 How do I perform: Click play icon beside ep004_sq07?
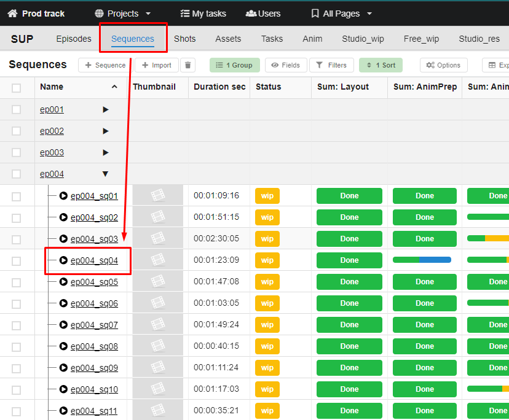click(x=63, y=325)
